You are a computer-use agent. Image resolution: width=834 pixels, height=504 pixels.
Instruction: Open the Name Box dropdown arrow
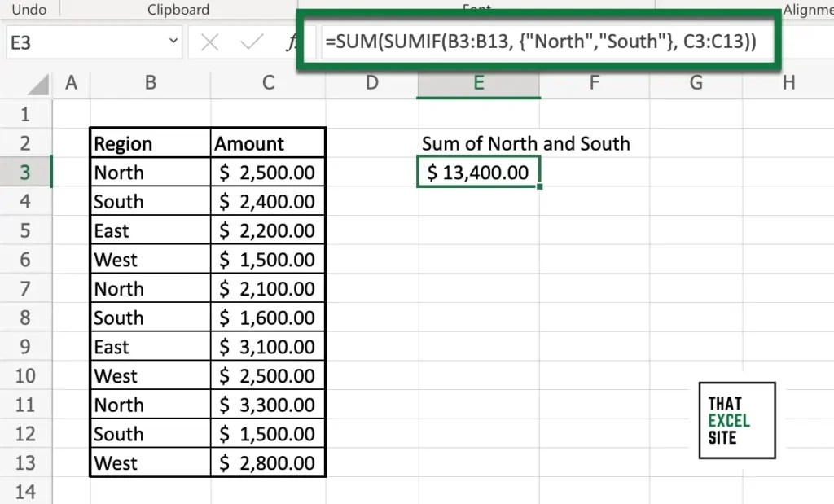(172, 41)
